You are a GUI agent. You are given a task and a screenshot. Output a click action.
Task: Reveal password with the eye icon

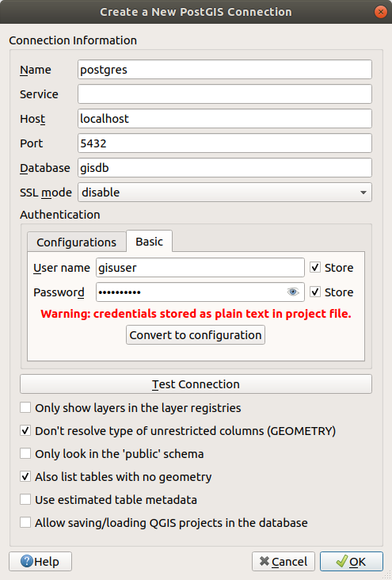point(293,292)
